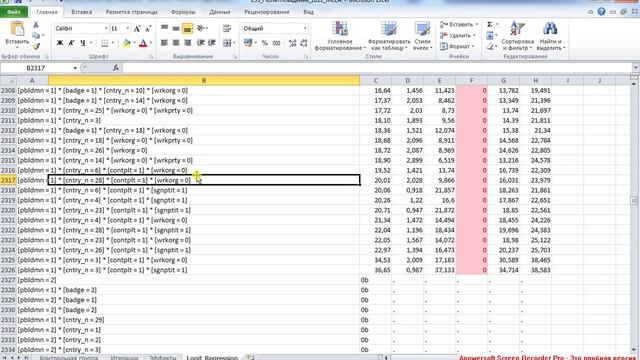Image resolution: width=640 pixels, height=360 pixels.
Task: Open Найти и выделить menu
Action: [551, 36]
